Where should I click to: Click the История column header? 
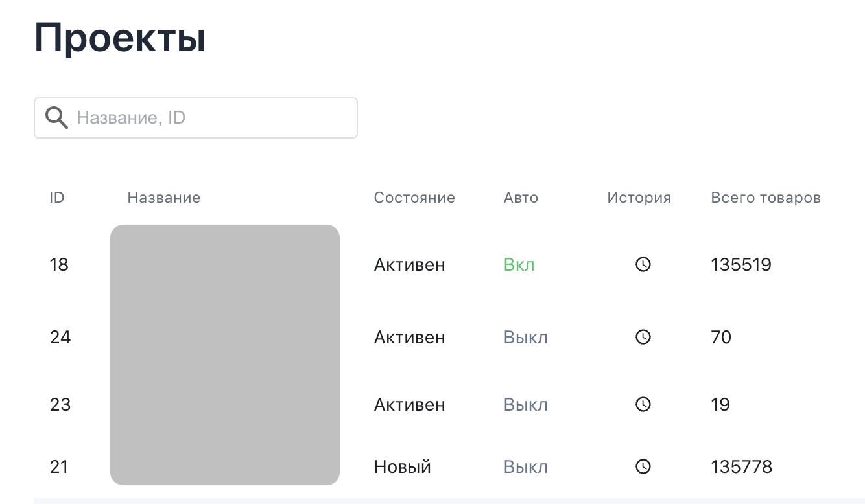point(639,198)
